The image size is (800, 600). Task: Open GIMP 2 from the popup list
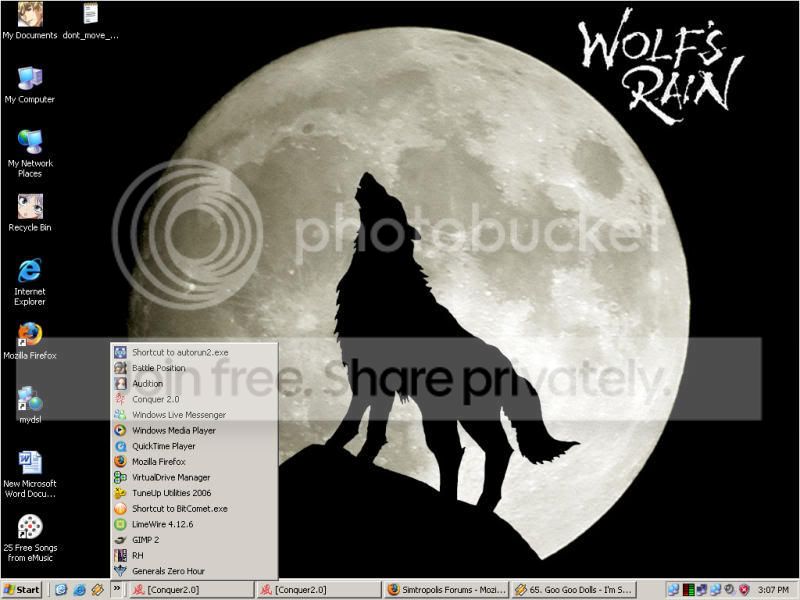point(194,540)
